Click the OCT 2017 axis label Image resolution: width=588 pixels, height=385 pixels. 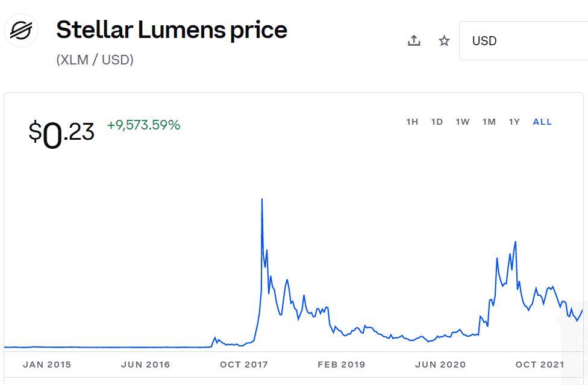pos(243,365)
